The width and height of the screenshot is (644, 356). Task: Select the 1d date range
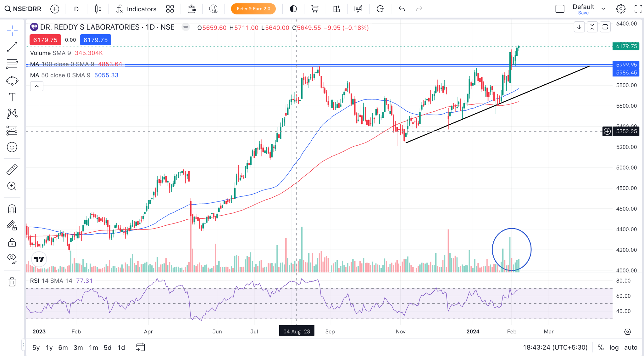pyautogui.click(x=121, y=348)
